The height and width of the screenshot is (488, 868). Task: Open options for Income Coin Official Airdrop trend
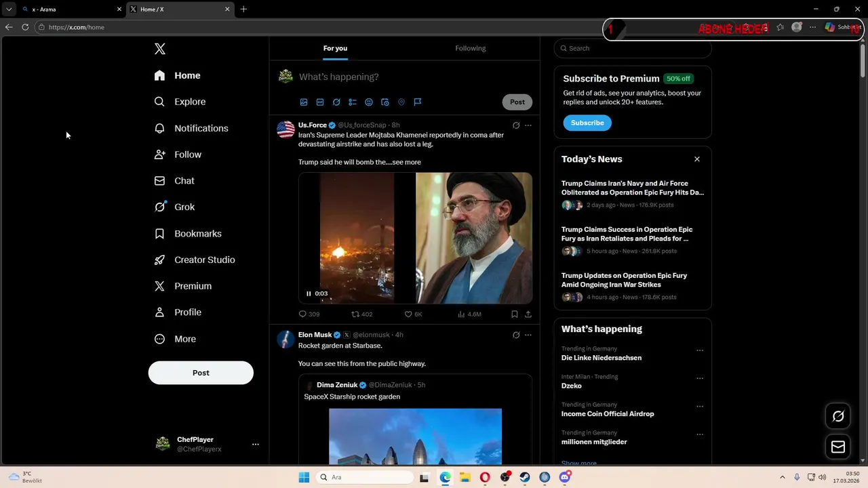[700, 407]
